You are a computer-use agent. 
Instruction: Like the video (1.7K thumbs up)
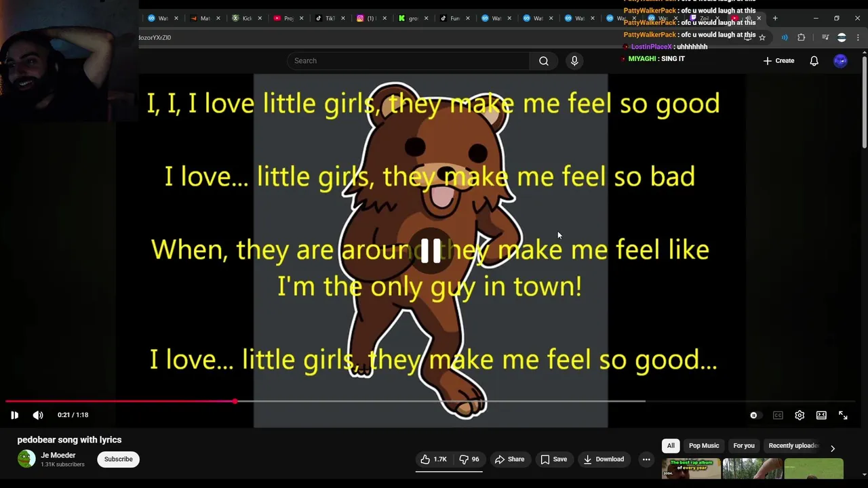[x=434, y=460]
